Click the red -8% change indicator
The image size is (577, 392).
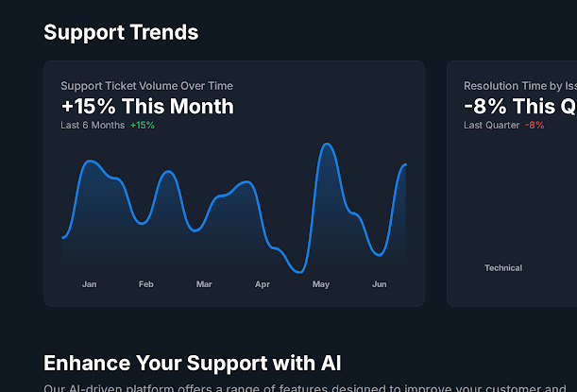[535, 125]
